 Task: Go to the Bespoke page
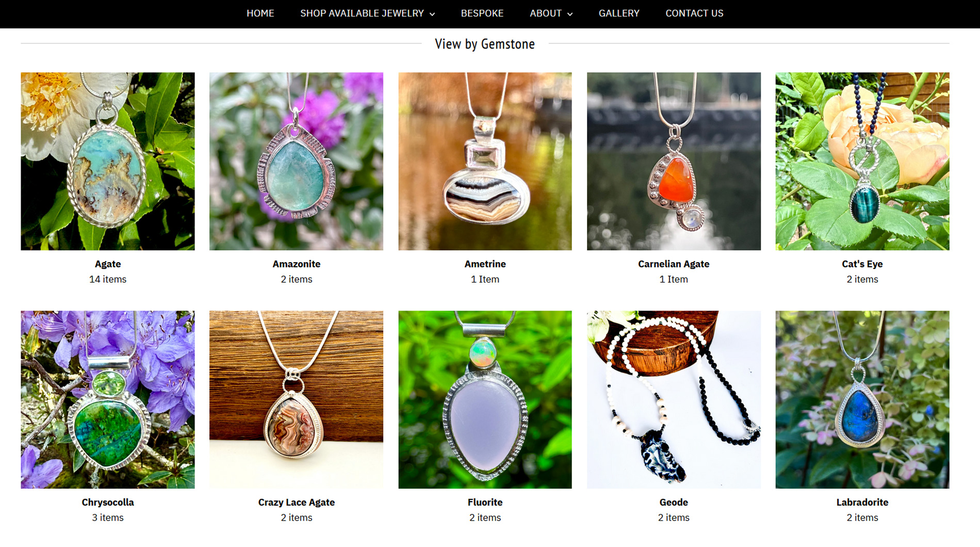coord(482,13)
